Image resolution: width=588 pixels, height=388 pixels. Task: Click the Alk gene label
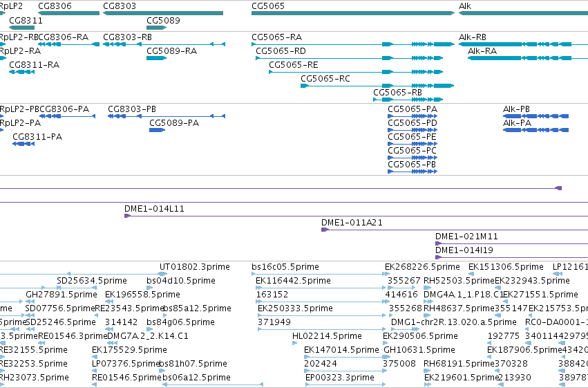point(464,6)
